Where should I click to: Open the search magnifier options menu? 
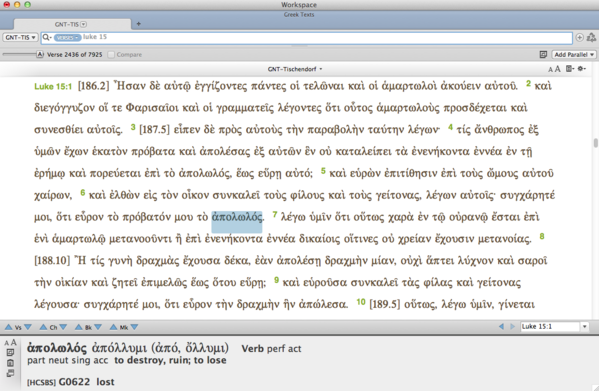pyautogui.click(x=47, y=37)
